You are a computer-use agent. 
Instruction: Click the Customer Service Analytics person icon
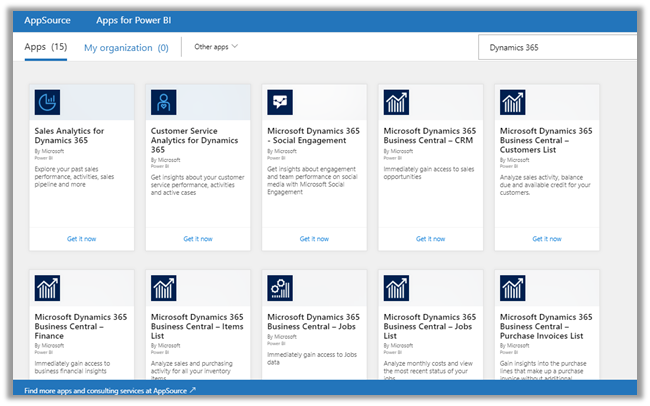pyautogui.click(x=163, y=103)
